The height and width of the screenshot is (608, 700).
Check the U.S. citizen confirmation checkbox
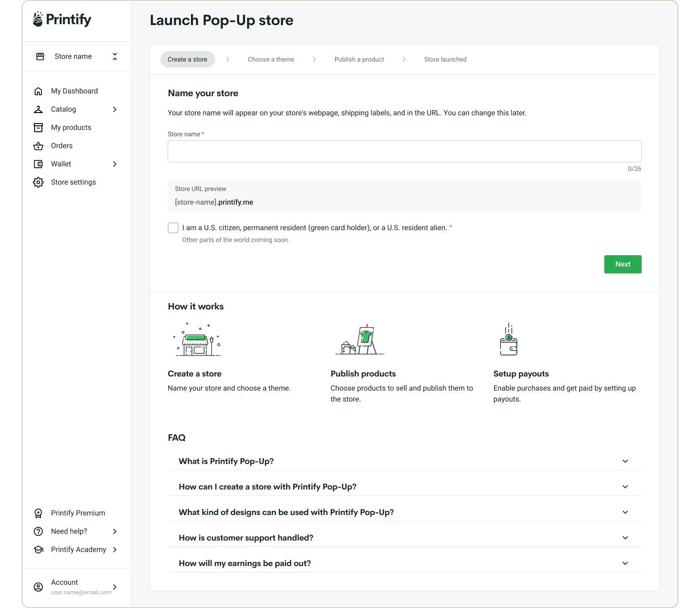pos(173,228)
